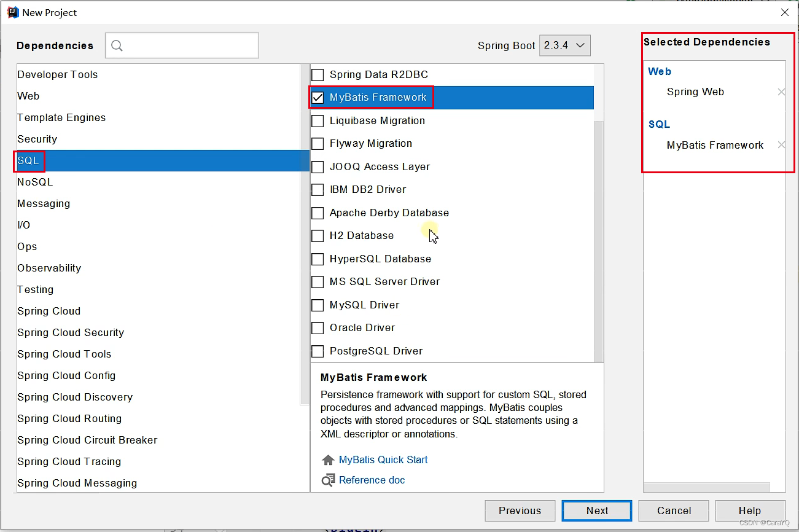
Task: Select Spring Cloud Discovery category
Action: [x=158, y=397]
